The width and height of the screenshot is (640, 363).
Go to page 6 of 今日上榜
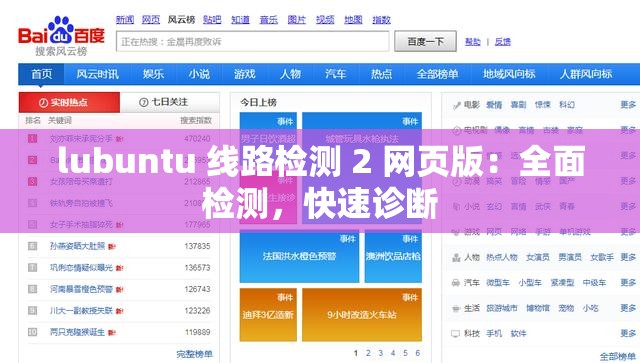click(418, 353)
